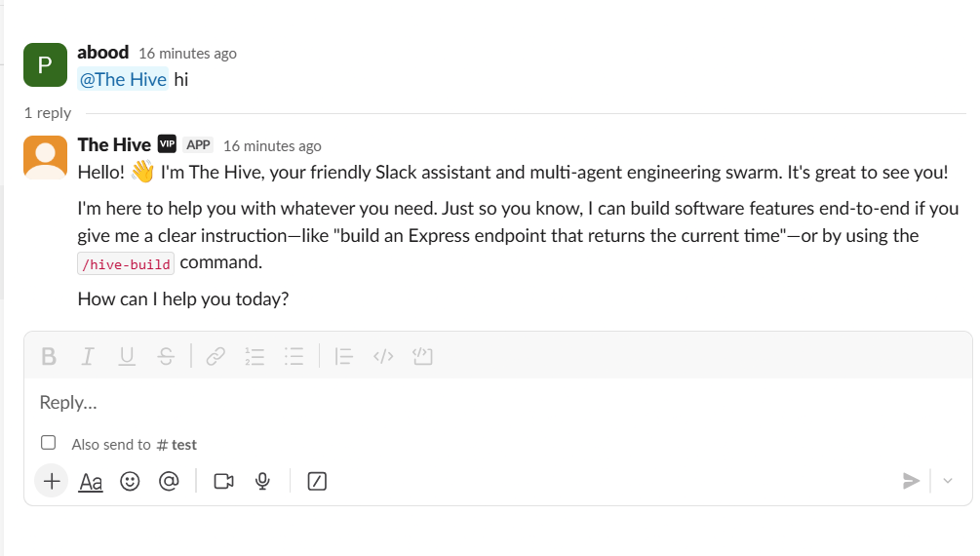Open the plus attachments menu
This screenshot has width=980, height=556.
click(52, 481)
